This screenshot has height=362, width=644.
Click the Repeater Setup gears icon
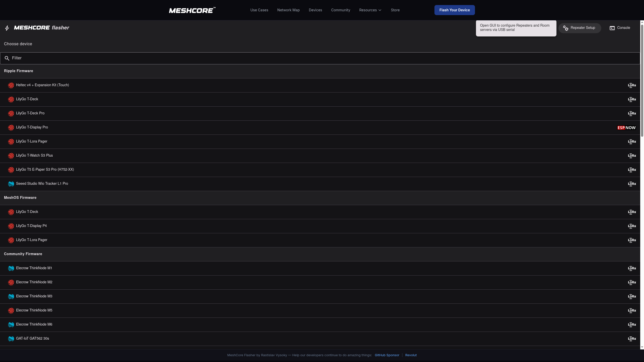[x=566, y=28]
